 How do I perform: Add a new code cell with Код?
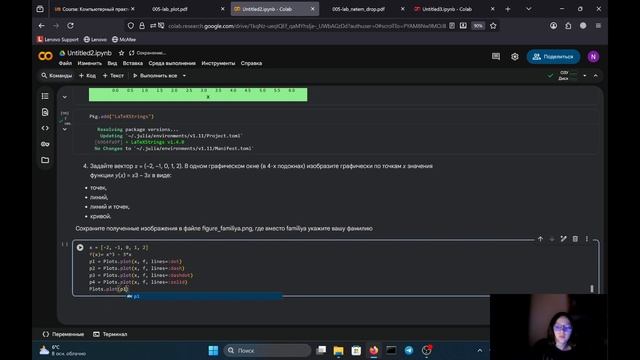pyautogui.click(x=87, y=76)
